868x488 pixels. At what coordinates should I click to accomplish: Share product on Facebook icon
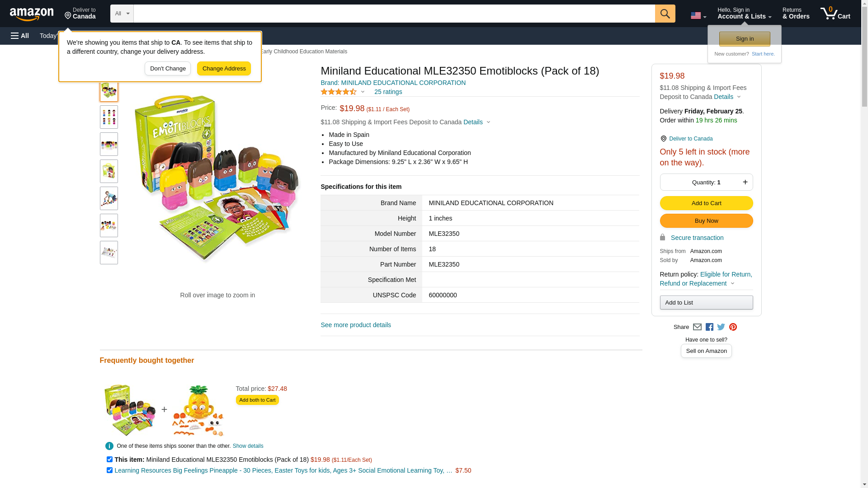click(x=709, y=327)
